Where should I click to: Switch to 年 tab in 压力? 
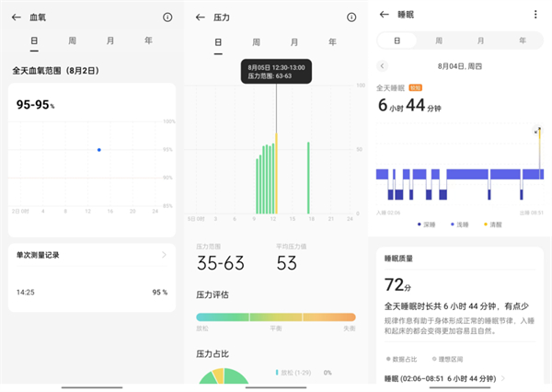[x=332, y=42]
